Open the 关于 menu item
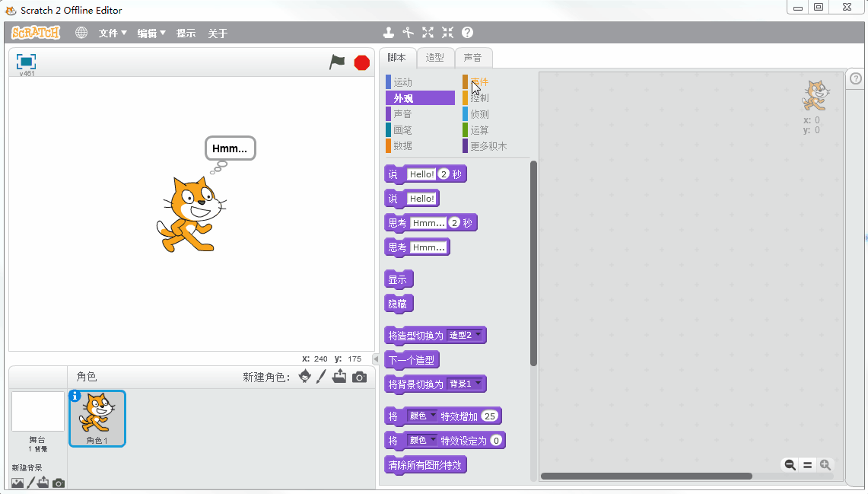Viewport: 868px width, 494px height. [x=218, y=33]
